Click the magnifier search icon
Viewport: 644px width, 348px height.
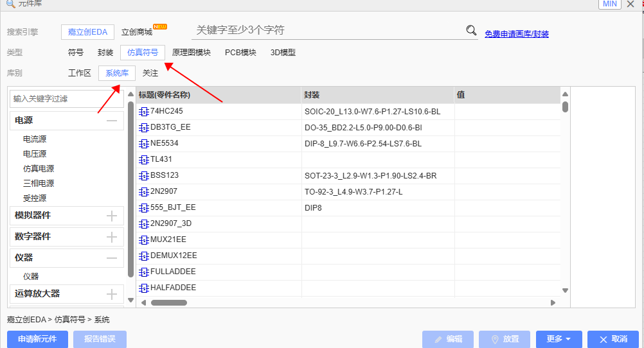[x=471, y=30]
